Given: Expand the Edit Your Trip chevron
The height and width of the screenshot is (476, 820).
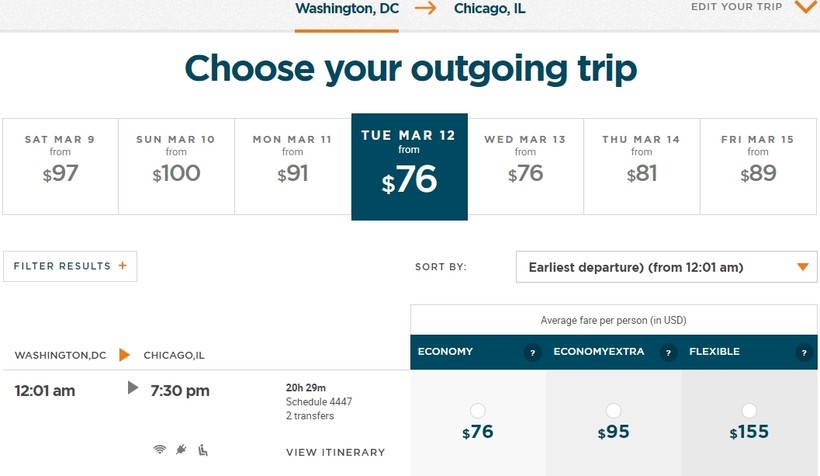Looking at the screenshot, I should (x=805, y=8).
